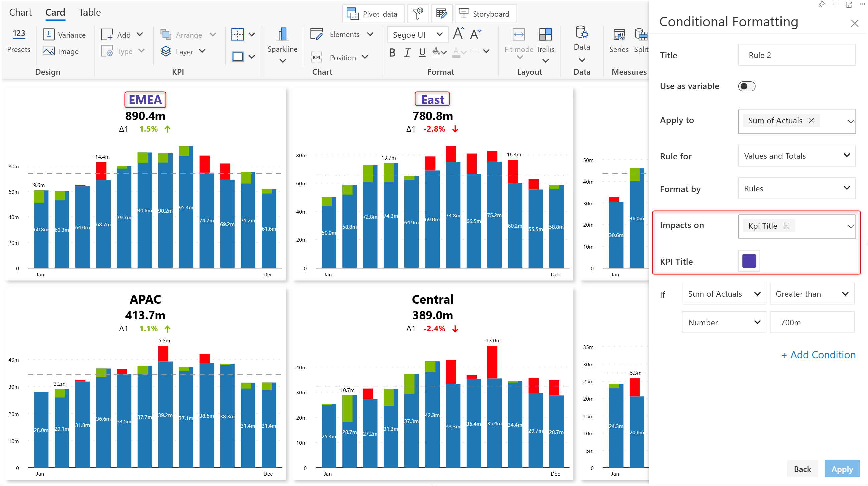Switch to the Chart tab

pyautogui.click(x=20, y=12)
